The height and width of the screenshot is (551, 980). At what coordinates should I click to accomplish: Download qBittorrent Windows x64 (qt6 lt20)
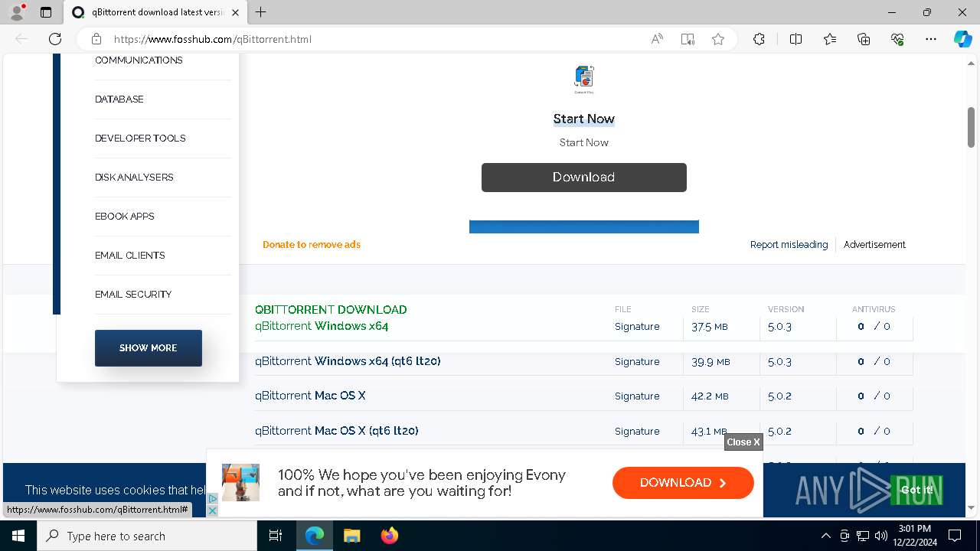348,361
